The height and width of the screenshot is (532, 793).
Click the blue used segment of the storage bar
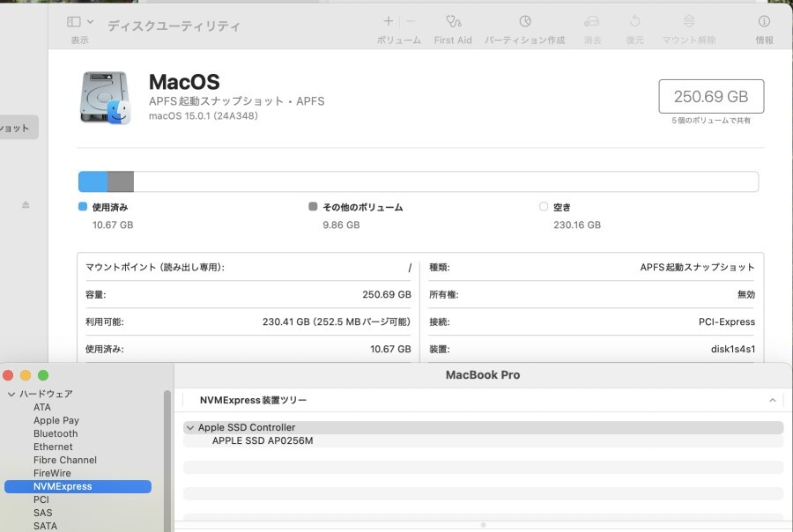pyautogui.click(x=93, y=181)
